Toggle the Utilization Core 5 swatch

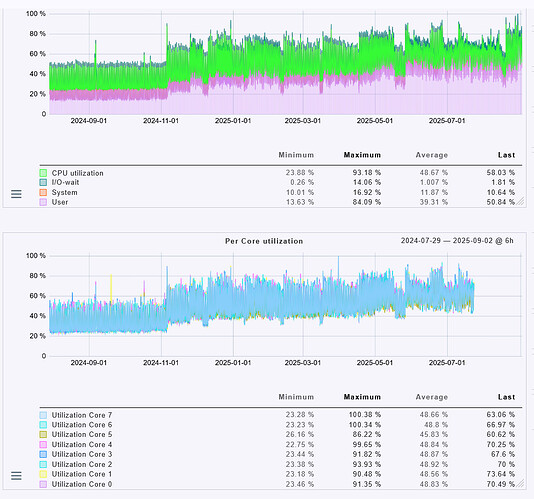coord(43,435)
